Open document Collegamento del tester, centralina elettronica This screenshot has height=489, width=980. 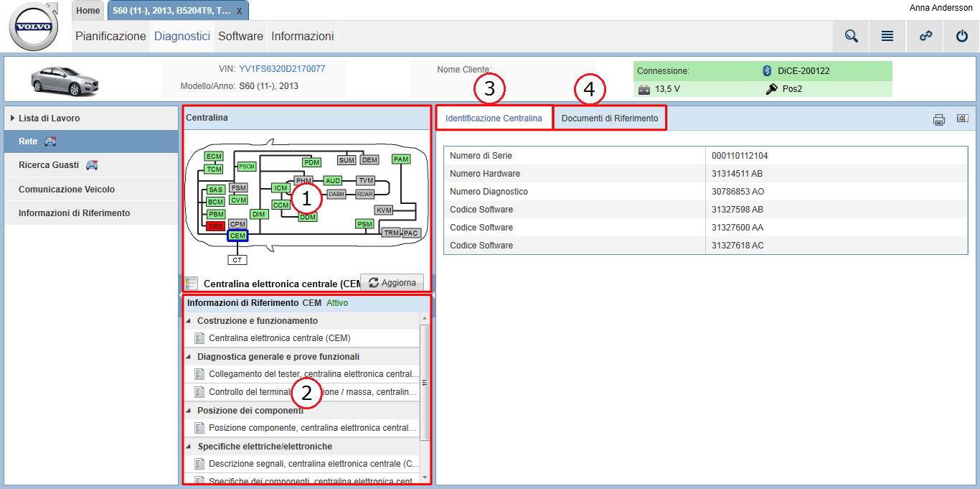tap(302, 374)
